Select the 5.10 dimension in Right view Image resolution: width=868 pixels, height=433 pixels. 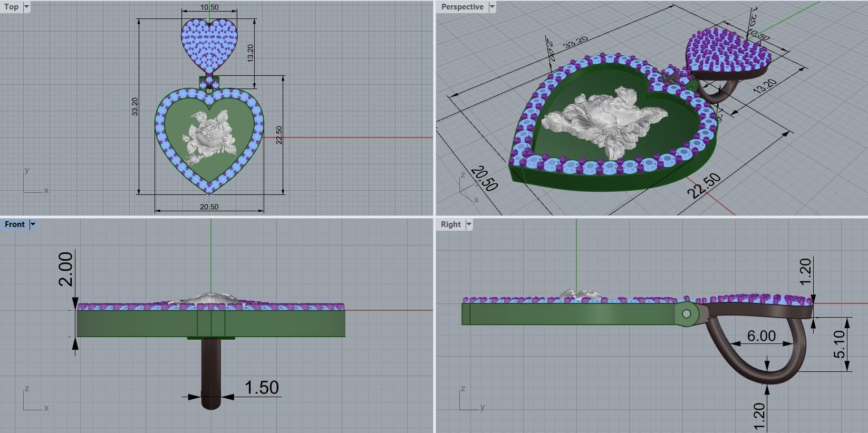[x=839, y=344]
